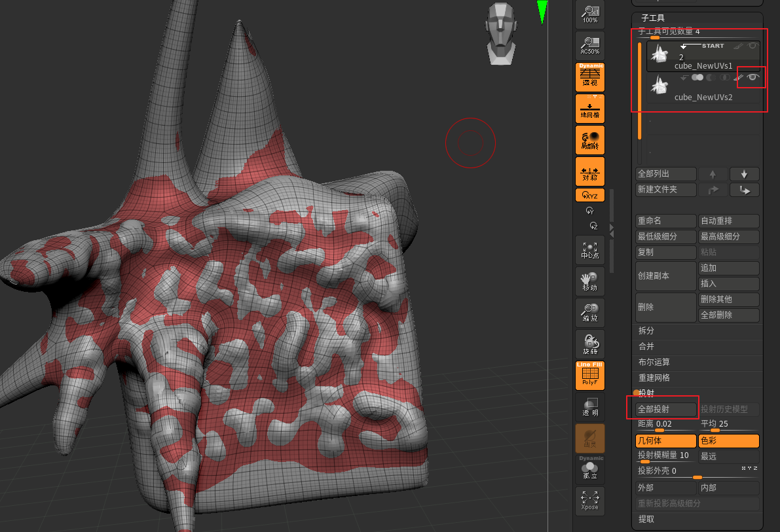The width and height of the screenshot is (780, 532).
Task: Select cube_NewUVs1 subtool thumbnail
Action: (659, 53)
